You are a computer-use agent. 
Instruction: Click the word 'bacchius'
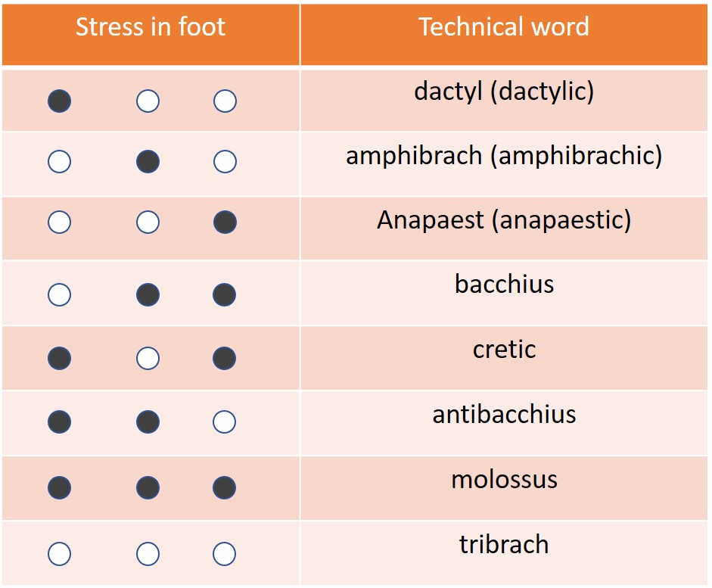[504, 285]
